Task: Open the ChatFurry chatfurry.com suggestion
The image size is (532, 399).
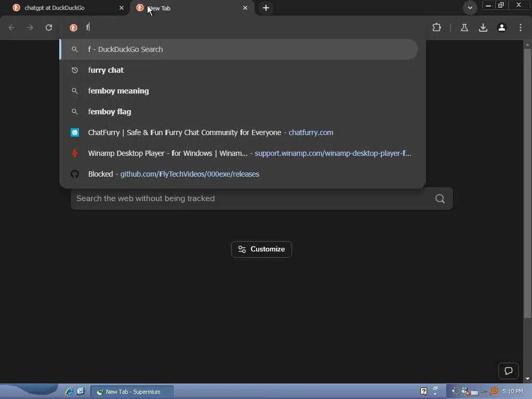Action: click(x=239, y=132)
